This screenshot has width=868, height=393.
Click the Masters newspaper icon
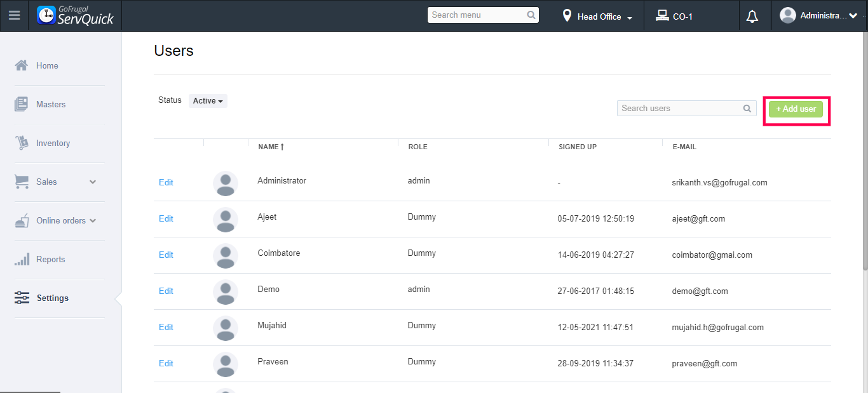[x=22, y=104]
